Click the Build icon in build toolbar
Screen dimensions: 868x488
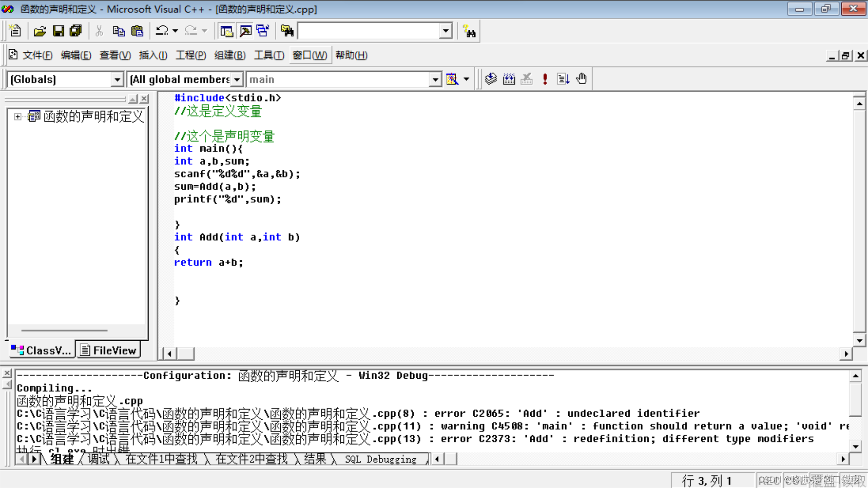point(509,79)
